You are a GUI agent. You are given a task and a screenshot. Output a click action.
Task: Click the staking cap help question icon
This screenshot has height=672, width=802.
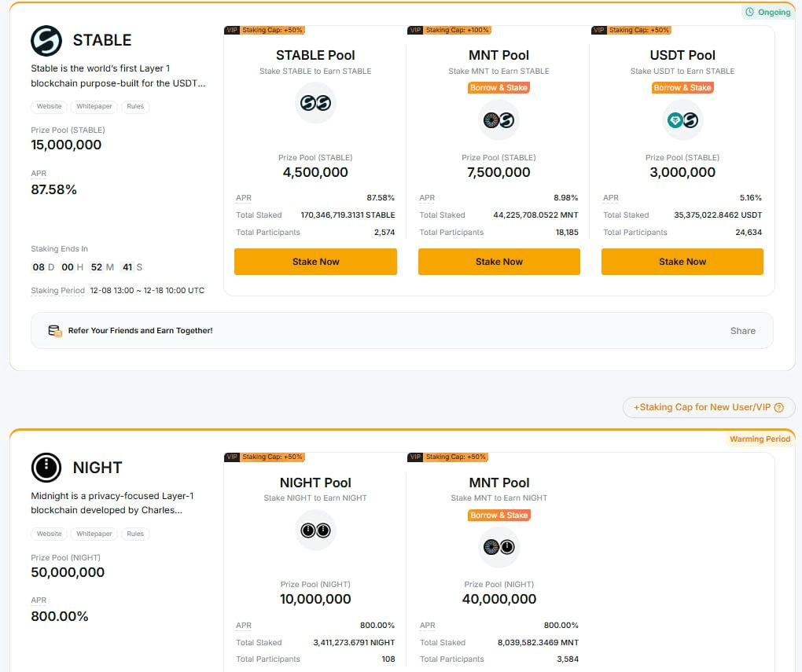(x=779, y=407)
